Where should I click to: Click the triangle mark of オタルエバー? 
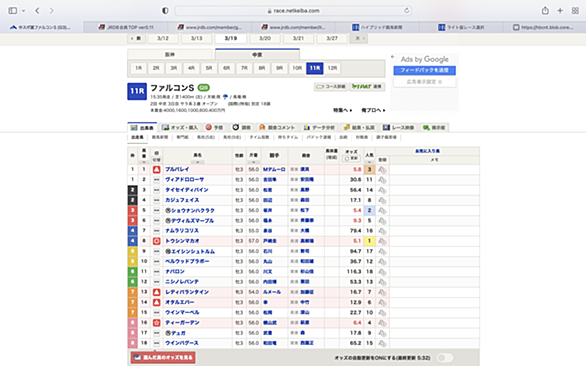coord(157,302)
